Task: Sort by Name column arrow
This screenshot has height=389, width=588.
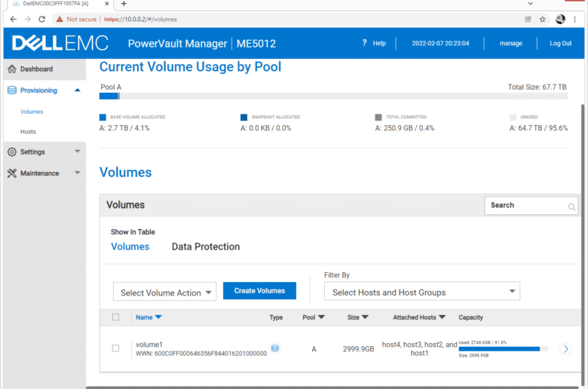Action: 158,317
